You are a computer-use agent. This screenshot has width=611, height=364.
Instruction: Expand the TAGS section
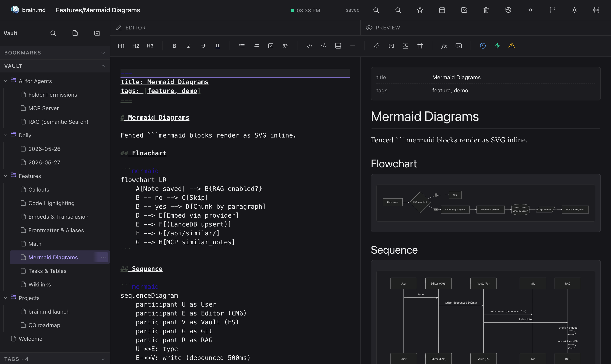[55, 359]
